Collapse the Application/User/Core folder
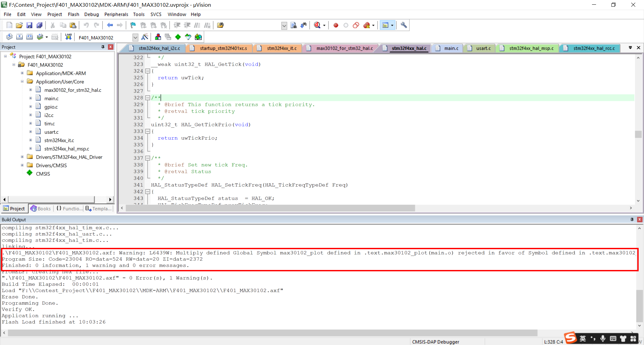 pos(22,81)
